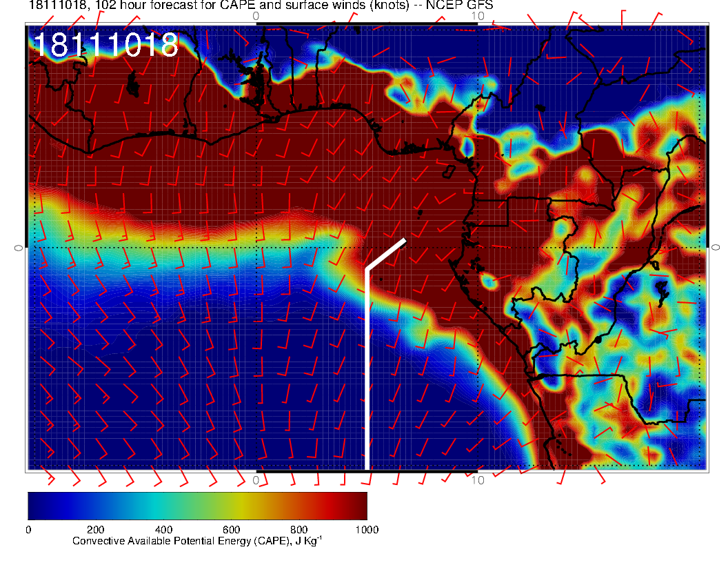The height and width of the screenshot is (563, 728).
Task: Click the colorbar label '200'
Action: 96,530
